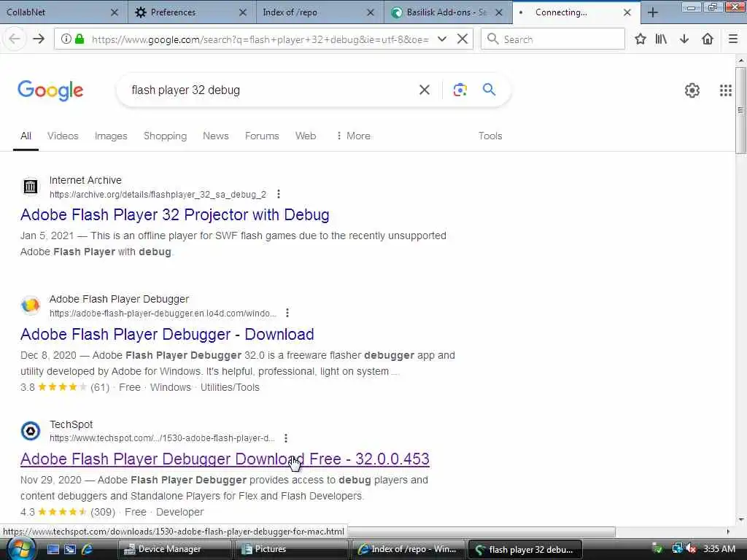The height and width of the screenshot is (560, 747).
Task: Click the archive.org result URL
Action: coord(158,194)
